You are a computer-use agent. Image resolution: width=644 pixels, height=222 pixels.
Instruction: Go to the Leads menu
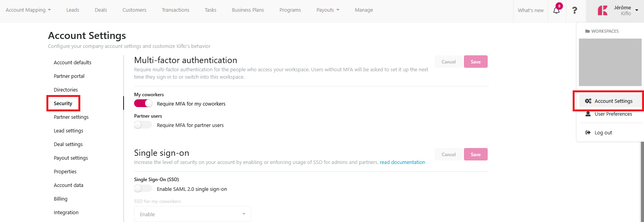click(73, 10)
